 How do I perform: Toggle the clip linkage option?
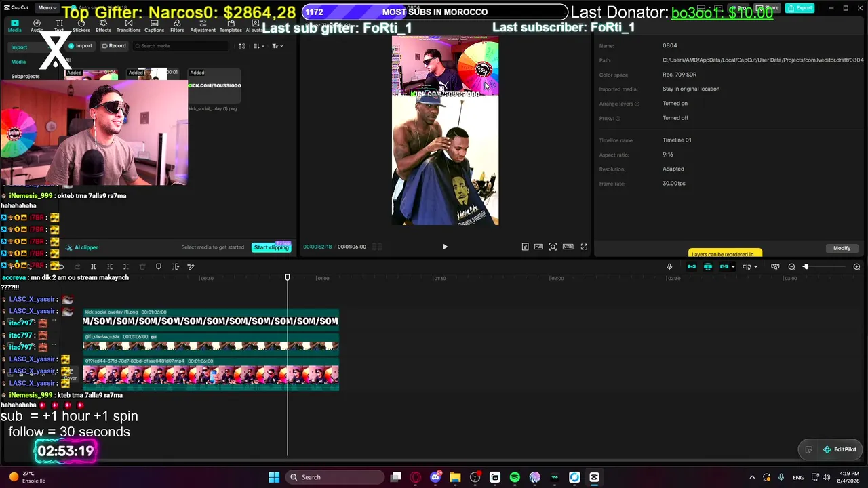[x=724, y=266]
